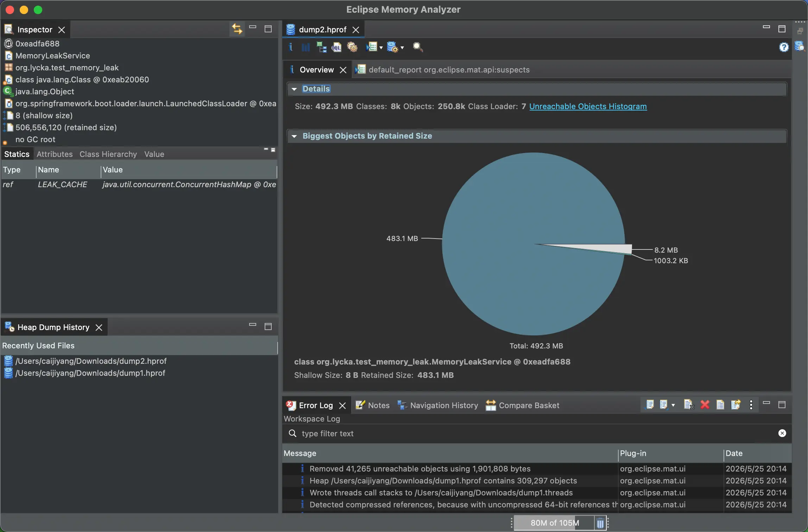Sort the log by the Date column header
This screenshot has width=808, height=532.
758,454
